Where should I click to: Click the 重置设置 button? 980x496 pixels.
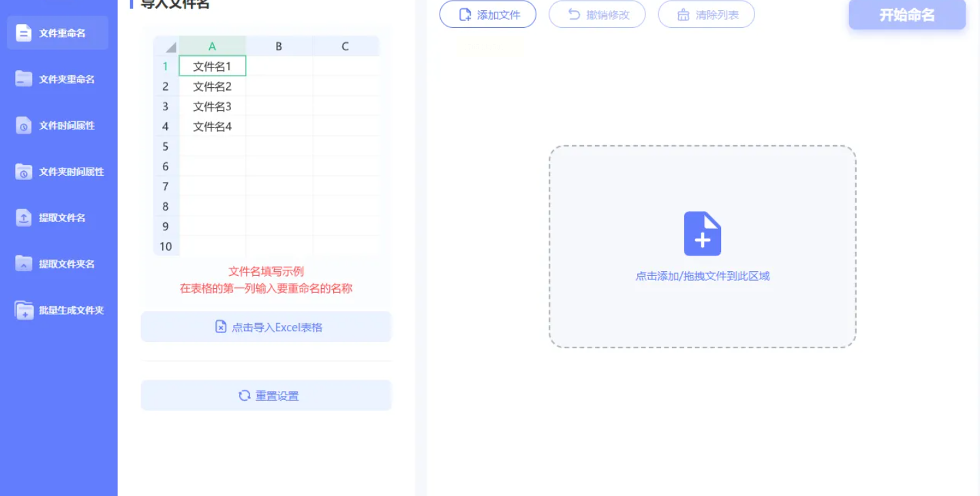coord(266,395)
